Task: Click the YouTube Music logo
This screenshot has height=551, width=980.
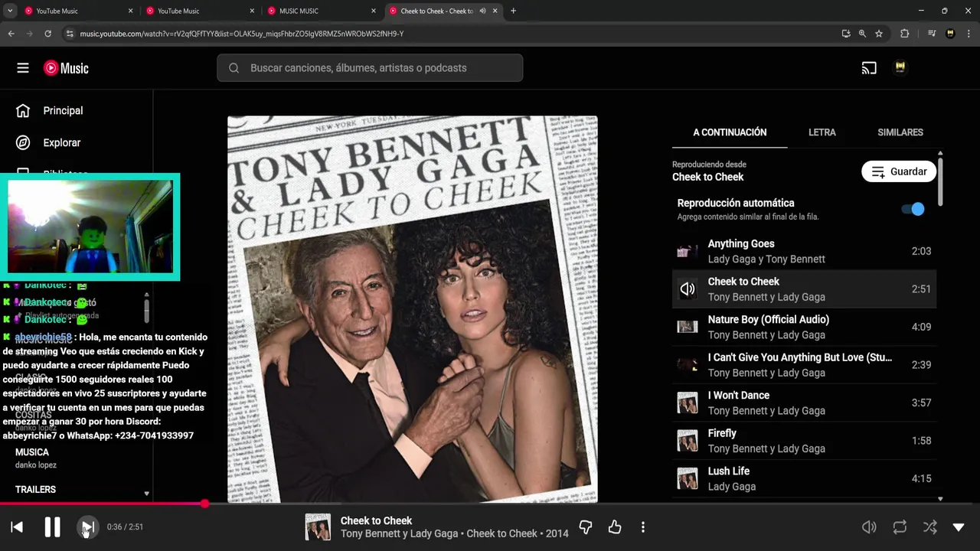Action: pos(66,68)
